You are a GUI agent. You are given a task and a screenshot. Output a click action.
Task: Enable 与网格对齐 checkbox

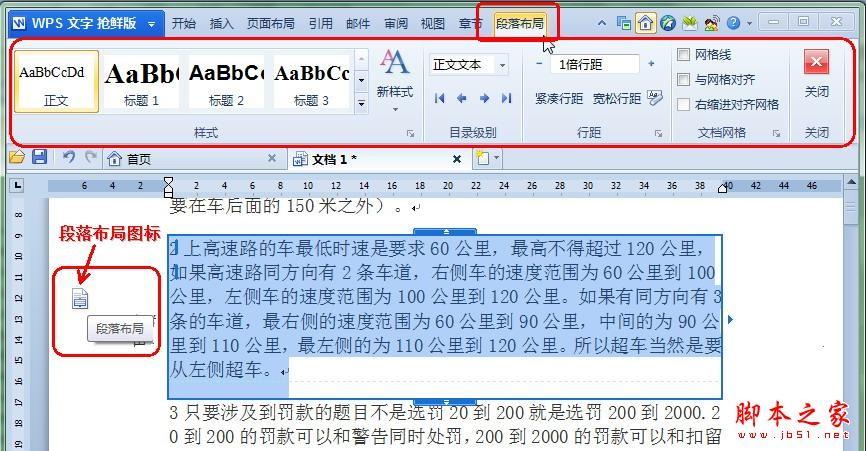tap(683, 79)
